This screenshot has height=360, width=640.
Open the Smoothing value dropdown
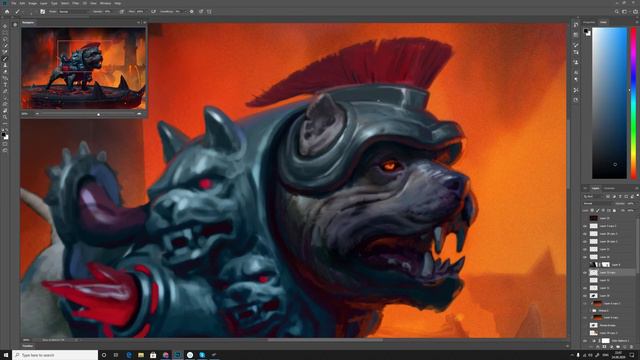coord(184,11)
